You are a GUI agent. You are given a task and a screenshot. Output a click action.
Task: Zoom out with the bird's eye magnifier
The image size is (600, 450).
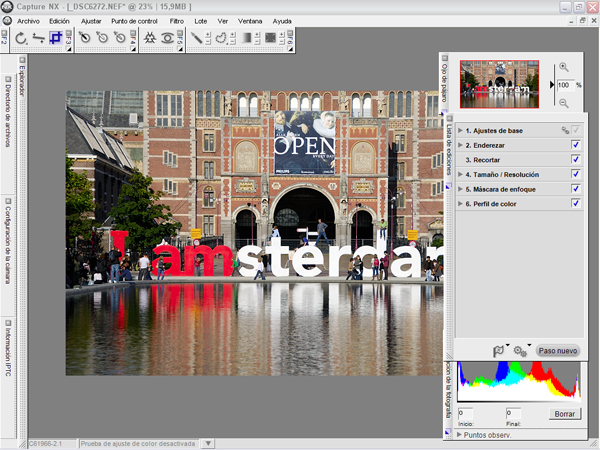point(564,103)
